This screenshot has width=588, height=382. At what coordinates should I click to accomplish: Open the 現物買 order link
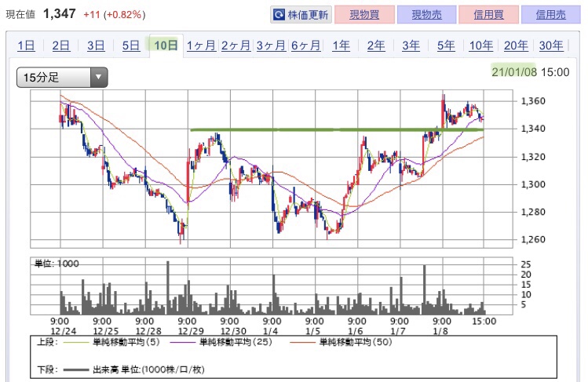(x=364, y=15)
